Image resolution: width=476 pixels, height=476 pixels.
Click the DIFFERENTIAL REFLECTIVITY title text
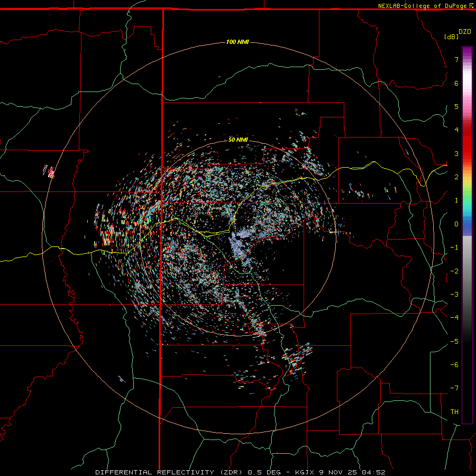[155, 472]
